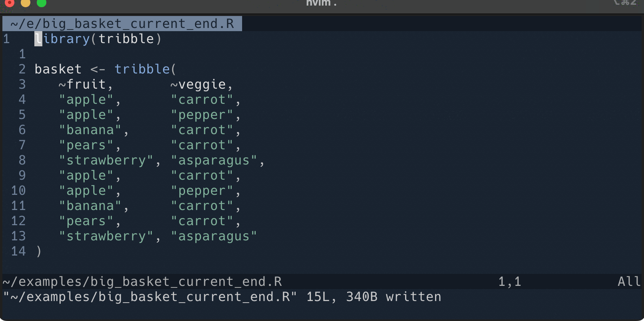644x321 pixels.
Task: Click the ~fruit column header
Action: 85,84
